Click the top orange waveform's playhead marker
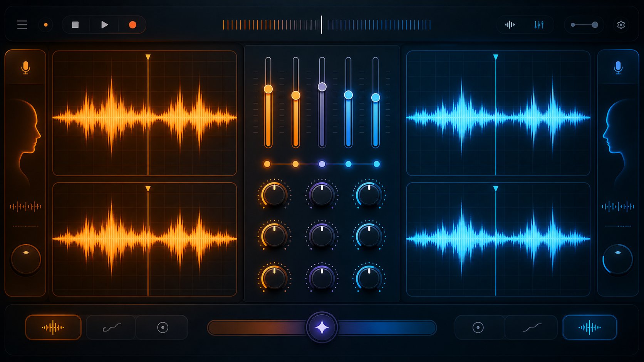644x362 pixels. tap(148, 57)
